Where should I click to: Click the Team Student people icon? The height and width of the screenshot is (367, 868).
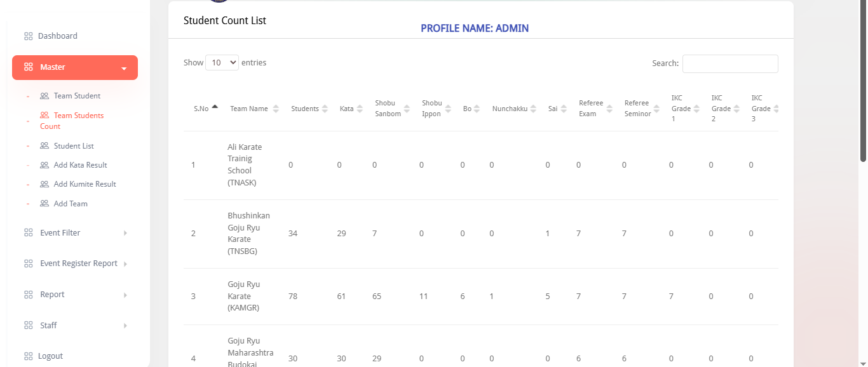click(44, 96)
